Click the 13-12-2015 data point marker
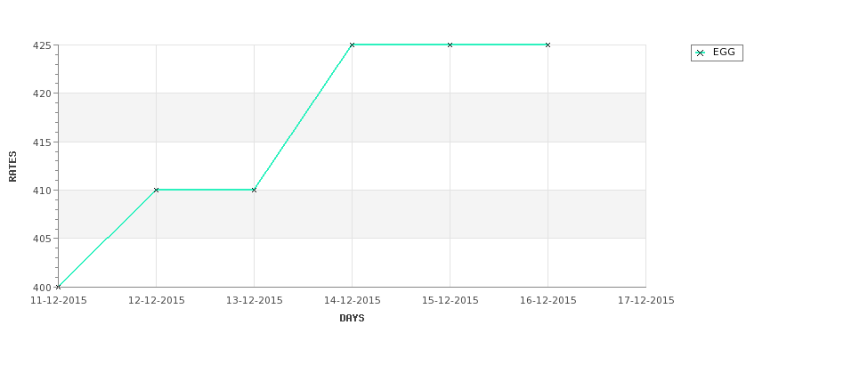 [x=254, y=190]
